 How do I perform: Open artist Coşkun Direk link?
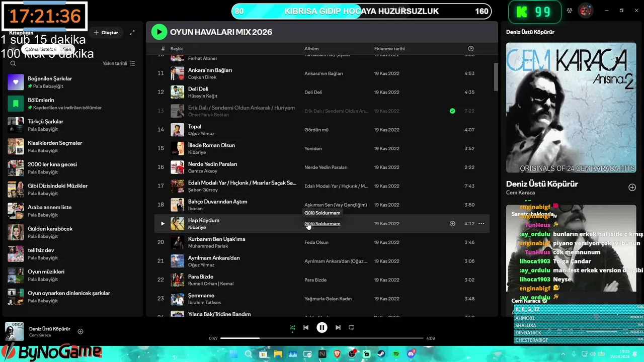pos(202,77)
